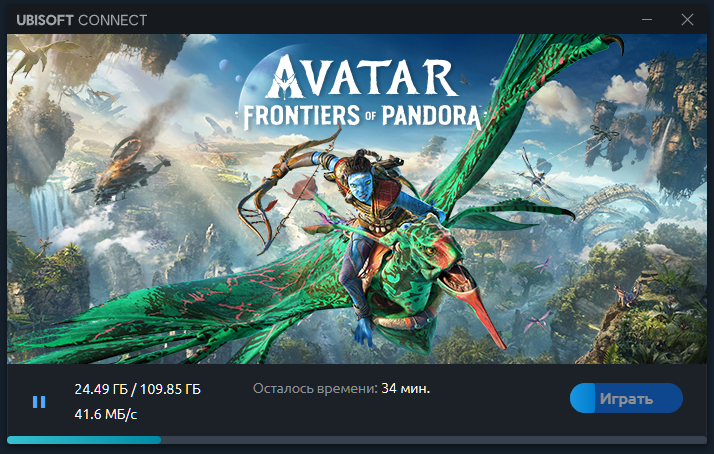Click the Играть button
Screen dimensions: 714x454
click(x=626, y=398)
